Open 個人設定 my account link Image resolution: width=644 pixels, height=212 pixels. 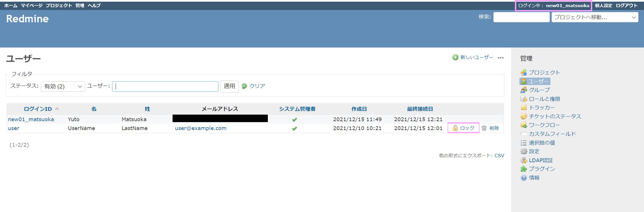click(x=604, y=6)
